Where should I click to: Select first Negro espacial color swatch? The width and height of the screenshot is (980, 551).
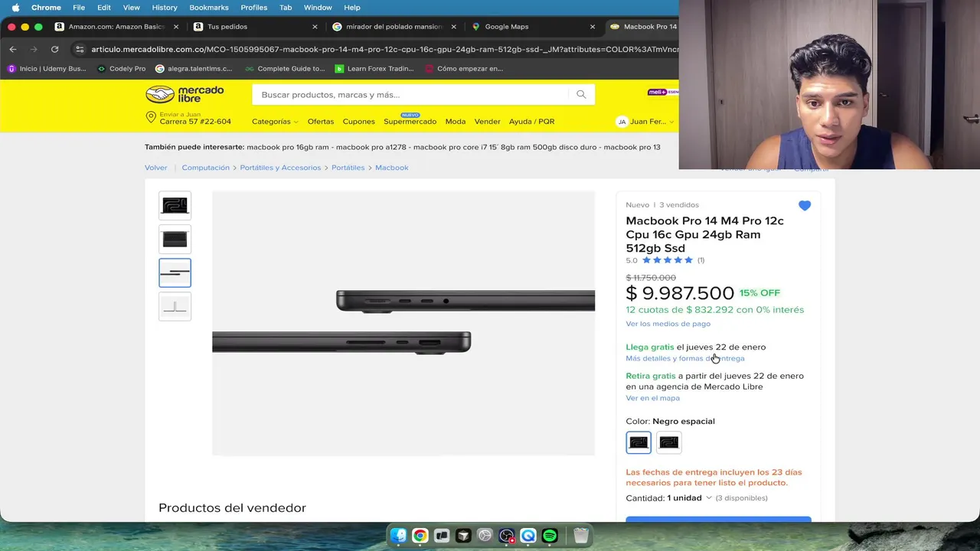click(x=639, y=442)
